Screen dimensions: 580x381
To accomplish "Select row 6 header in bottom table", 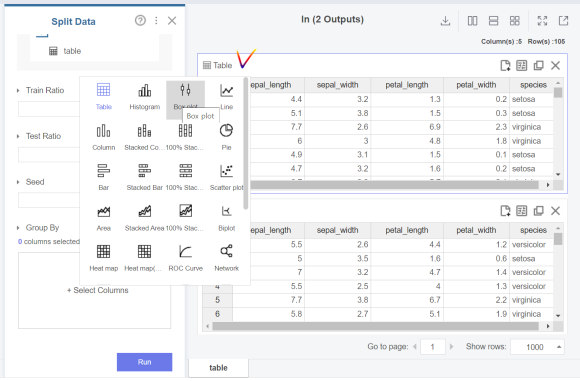I will (x=218, y=314).
